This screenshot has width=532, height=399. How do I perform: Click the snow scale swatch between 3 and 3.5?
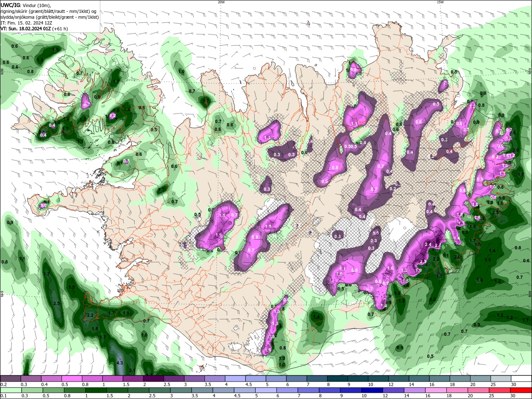195,379
